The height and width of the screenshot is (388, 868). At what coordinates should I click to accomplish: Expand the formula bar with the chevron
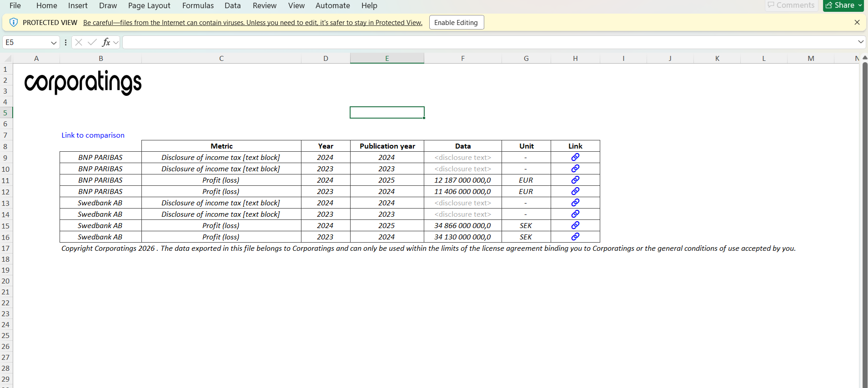[x=861, y=42]
